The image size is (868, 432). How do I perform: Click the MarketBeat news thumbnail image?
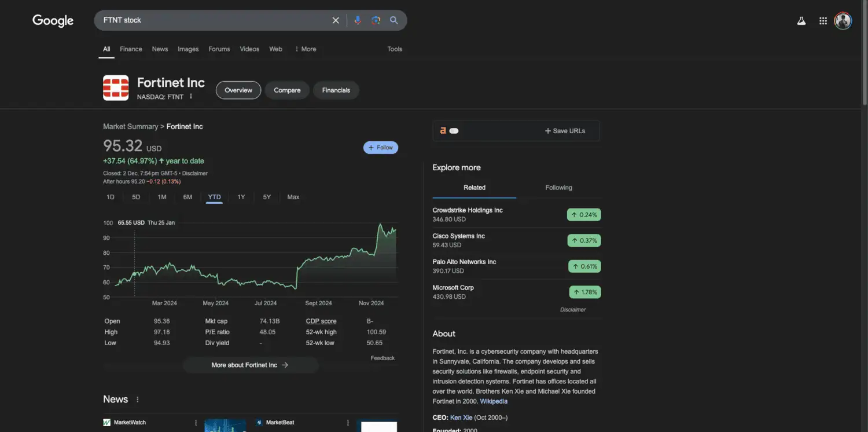pyautogui.click(x=379, y=426)
